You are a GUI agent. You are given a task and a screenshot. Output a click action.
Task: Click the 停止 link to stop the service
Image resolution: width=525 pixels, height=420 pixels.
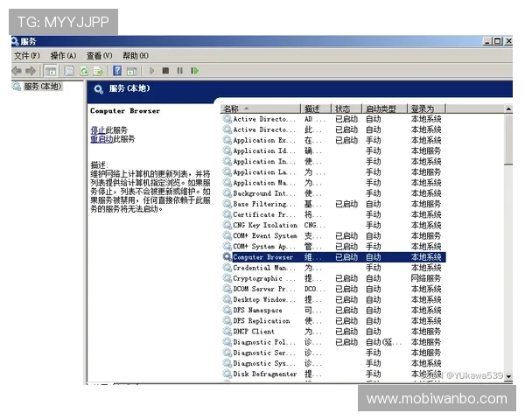[98, 130]
